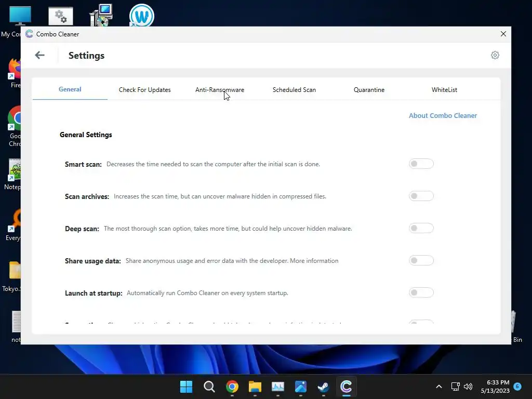Select the installer desktop icon with CD
Screen dimensions: 532x399
tap(101, 15)
